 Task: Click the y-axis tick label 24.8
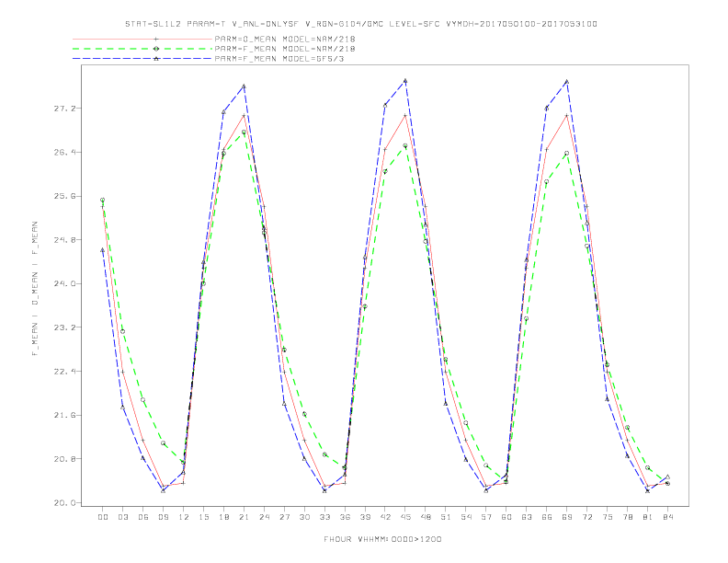(63, 240)
